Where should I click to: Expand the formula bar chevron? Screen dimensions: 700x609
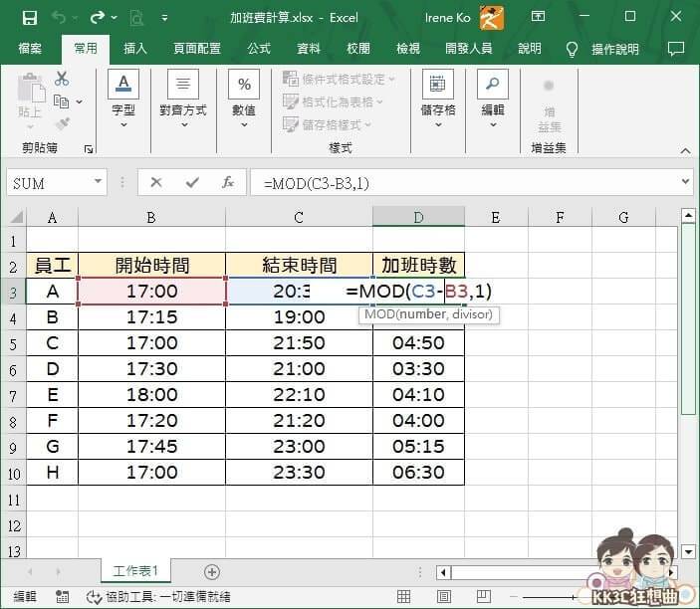[685, 181]
